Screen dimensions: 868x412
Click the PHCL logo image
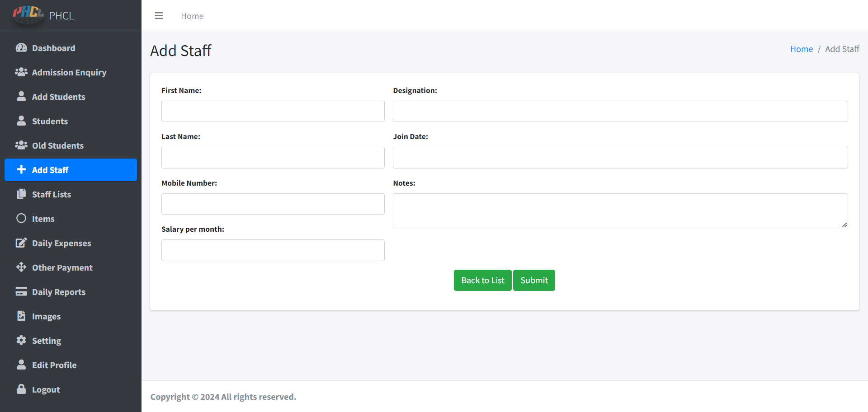[28, 15]
